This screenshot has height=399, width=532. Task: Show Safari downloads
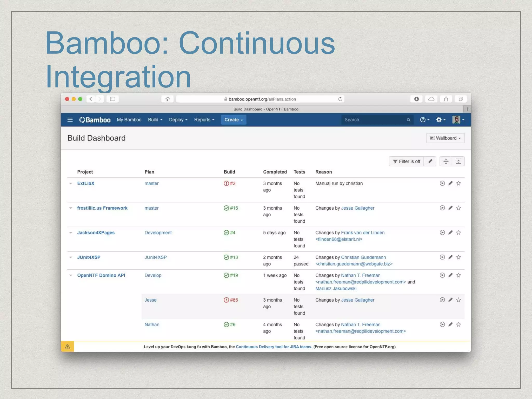(x=416, y=99)
